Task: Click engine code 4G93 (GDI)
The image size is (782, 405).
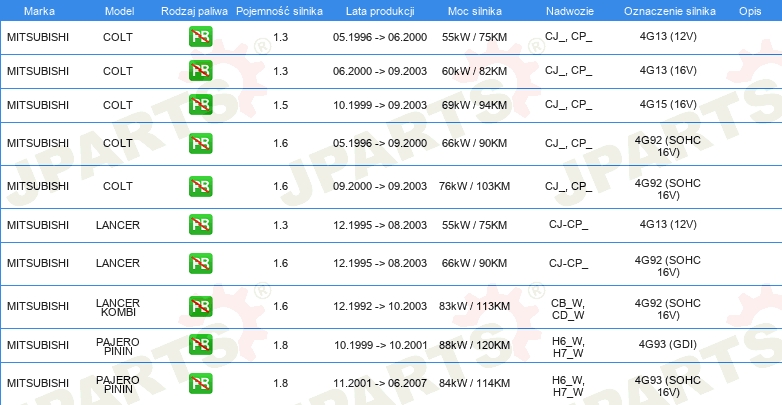Action: pos(668,344)
